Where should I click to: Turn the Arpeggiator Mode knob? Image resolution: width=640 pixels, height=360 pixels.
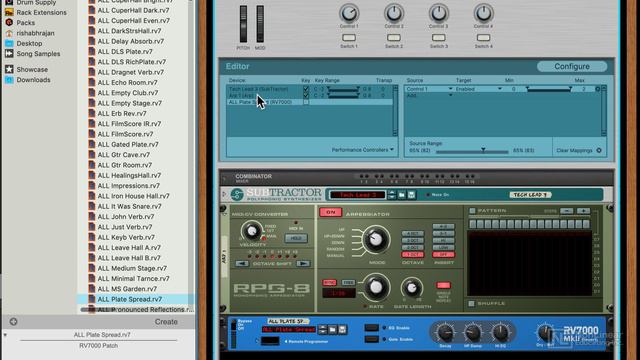coord(376,239)
